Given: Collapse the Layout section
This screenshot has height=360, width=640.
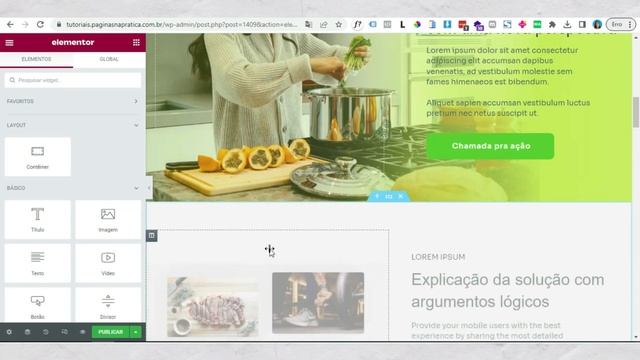Looking at the screenshot, I should tap(73, 125).
